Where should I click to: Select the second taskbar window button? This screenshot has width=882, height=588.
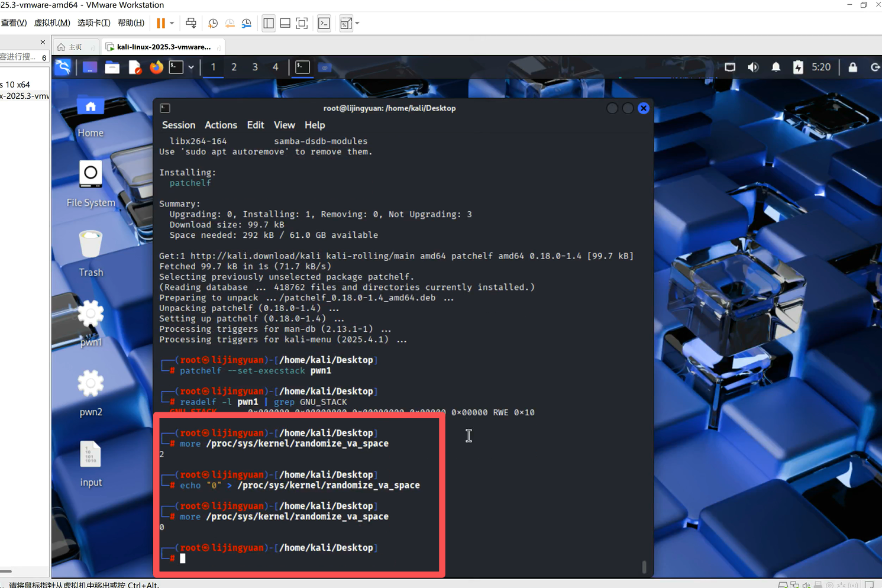324,67
